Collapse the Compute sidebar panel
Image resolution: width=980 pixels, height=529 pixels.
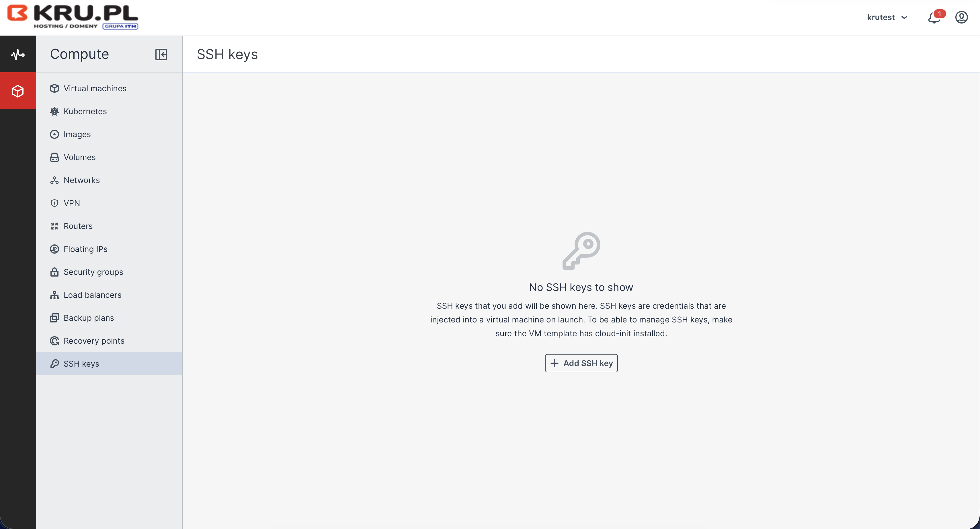tap(161, 55)
